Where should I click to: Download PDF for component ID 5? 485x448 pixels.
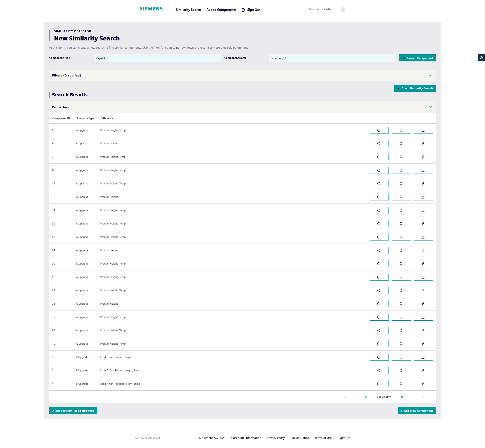click(x=401, y=130)
